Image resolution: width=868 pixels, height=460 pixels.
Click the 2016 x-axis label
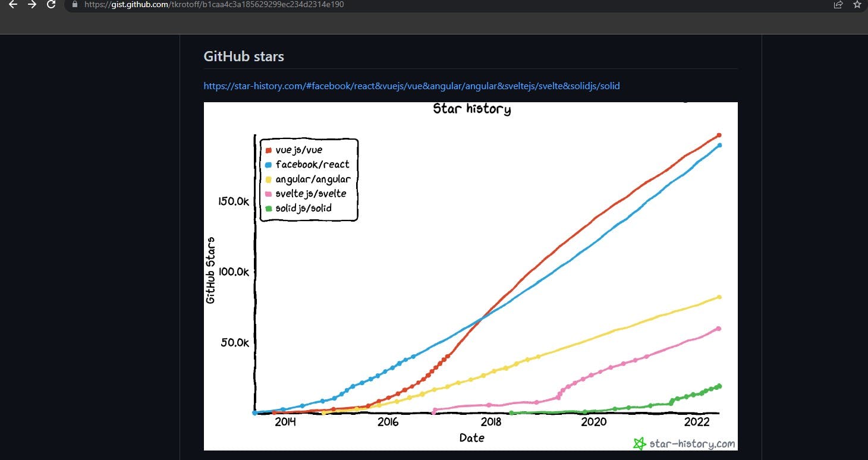pos(388,422)
